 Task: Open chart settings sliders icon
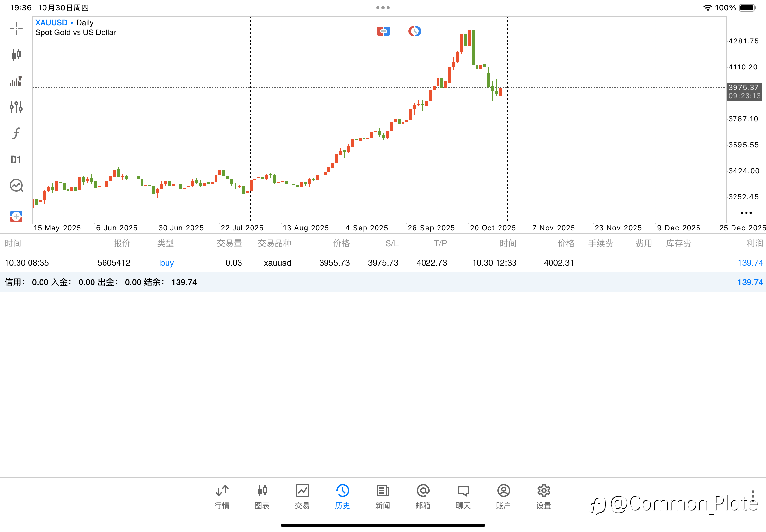(16, 107)
